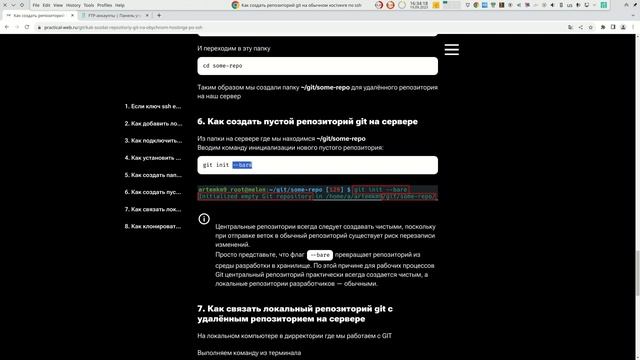Image resolution: width=640 pixels, height=360 pixels.
Task: Open the File menu
Action: pyautogui.click(x=36, y=5)
